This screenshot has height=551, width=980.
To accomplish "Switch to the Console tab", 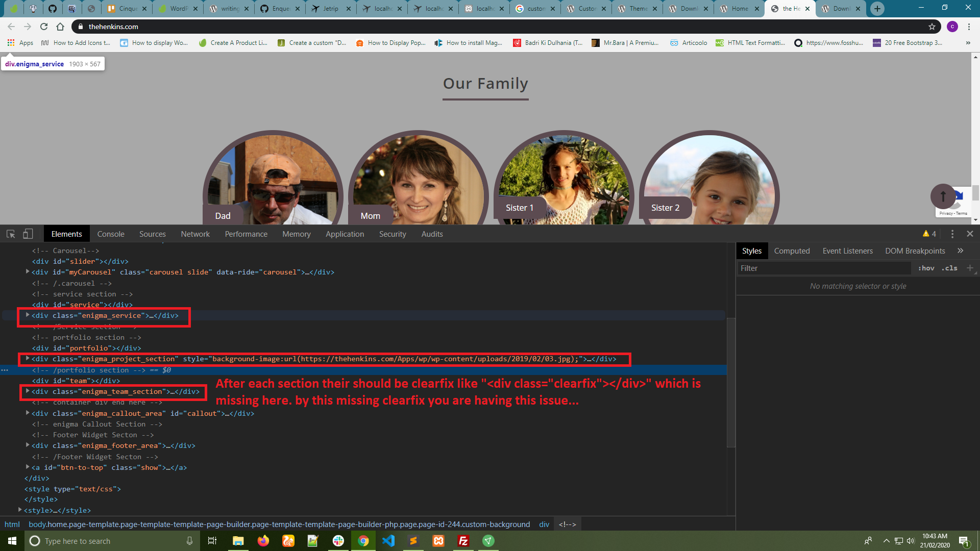I will point(111,234).
